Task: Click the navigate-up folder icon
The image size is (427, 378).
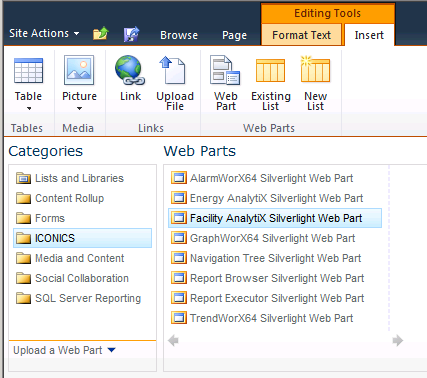Action: coord(101,34)
